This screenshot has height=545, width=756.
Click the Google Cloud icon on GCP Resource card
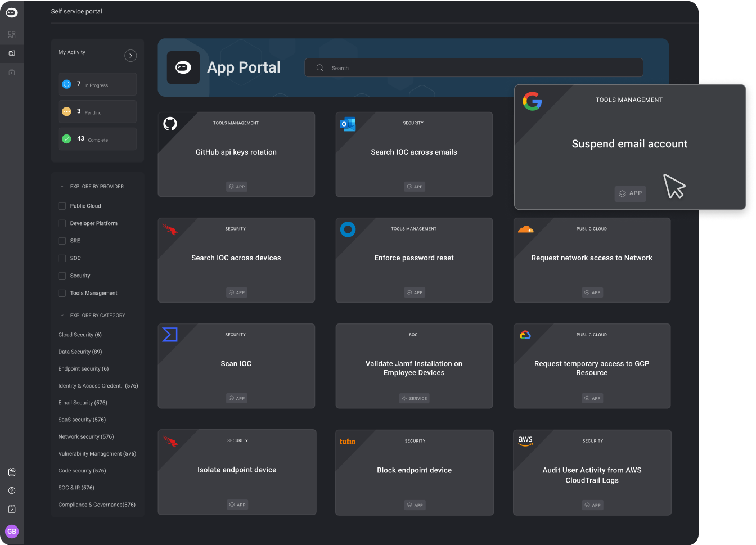525,335
